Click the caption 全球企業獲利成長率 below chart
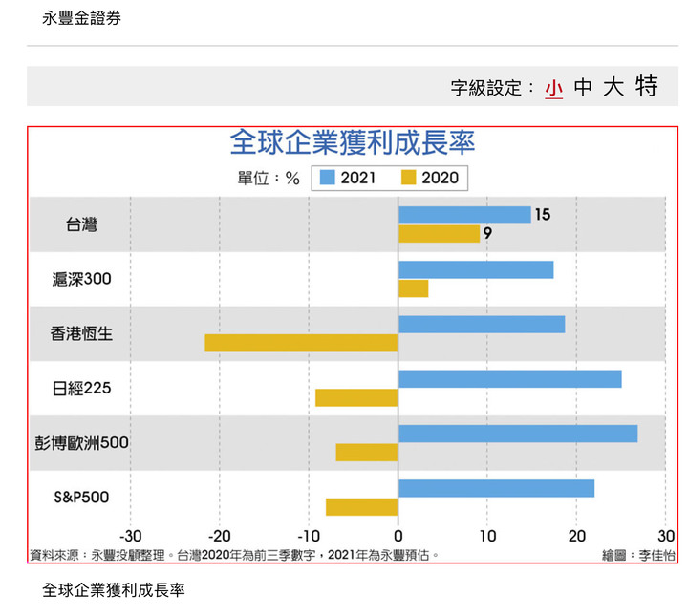This screenshot has width=688, height=616. pos(114,590)
